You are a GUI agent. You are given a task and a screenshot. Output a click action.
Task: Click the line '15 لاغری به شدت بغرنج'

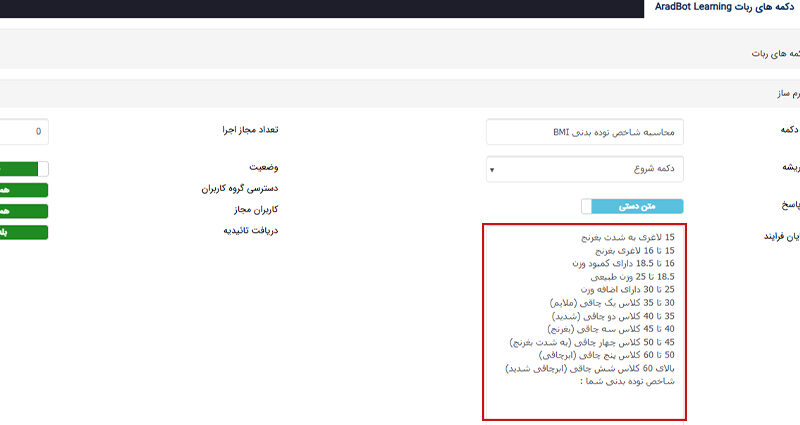(x=628, y=237)
